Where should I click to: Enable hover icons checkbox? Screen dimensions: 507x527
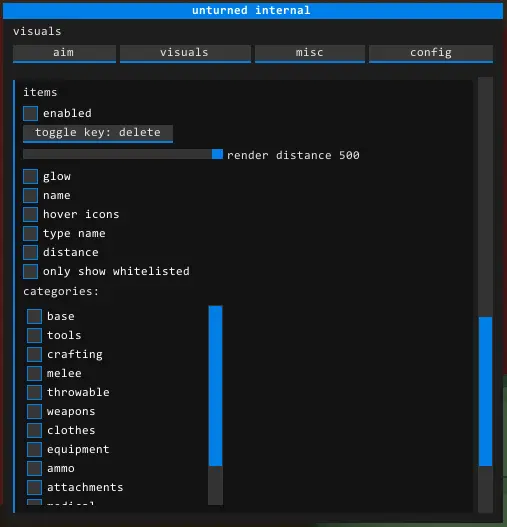point(30,214)
